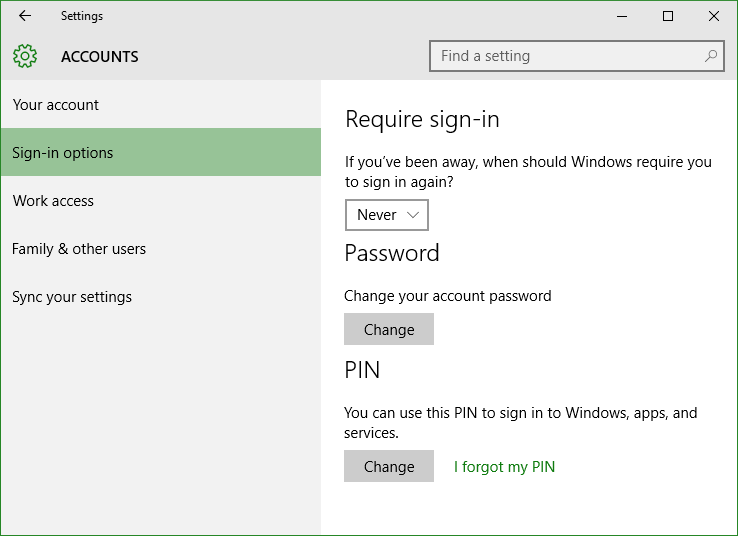
Task: Click the PIN usage description text
Action: [521, 423]
